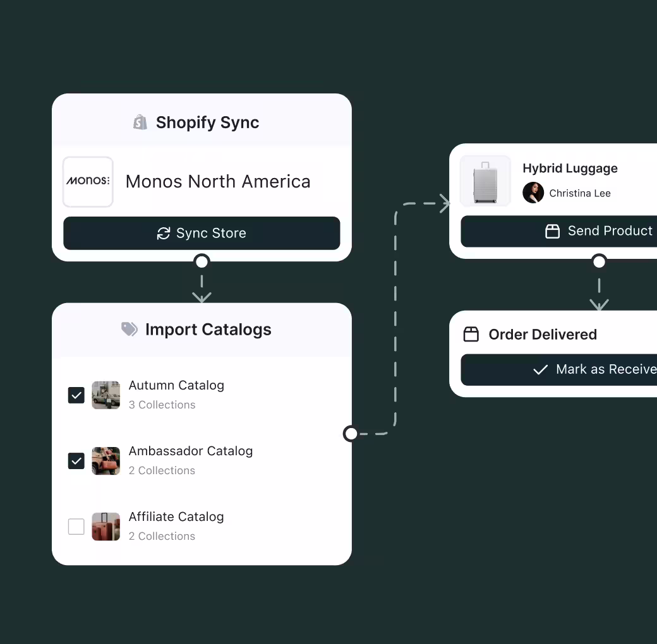Click the connector node below Sync Store
657x644 pixels.
202,261
